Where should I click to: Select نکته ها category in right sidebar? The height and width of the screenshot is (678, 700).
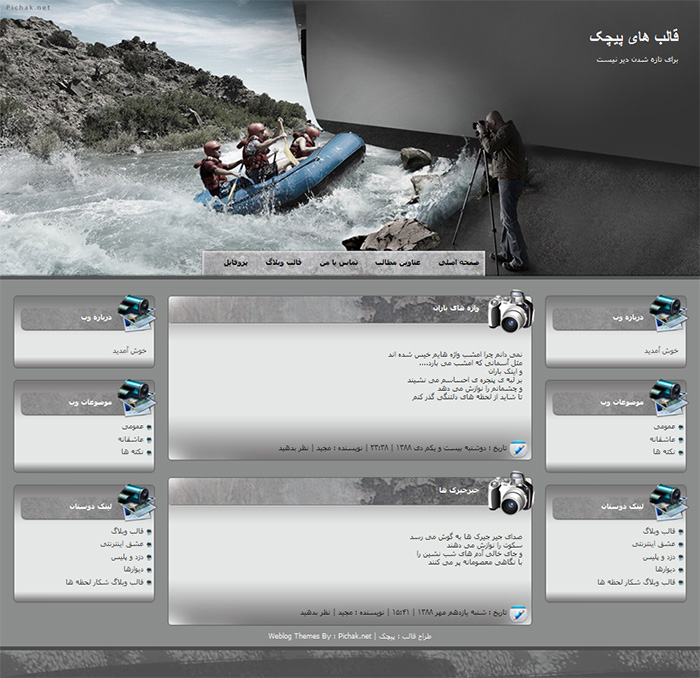[x=664, y=452]
